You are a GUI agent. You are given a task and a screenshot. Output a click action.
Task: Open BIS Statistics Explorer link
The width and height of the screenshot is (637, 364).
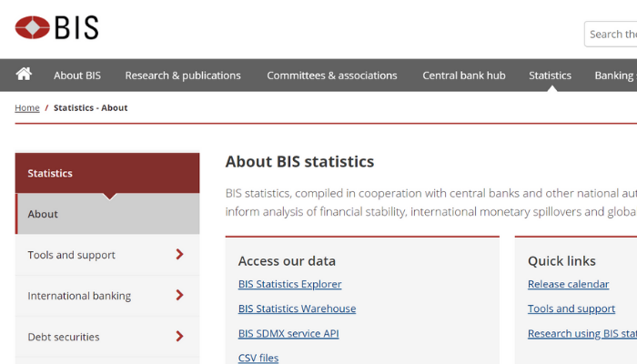[x=289, y=284]
